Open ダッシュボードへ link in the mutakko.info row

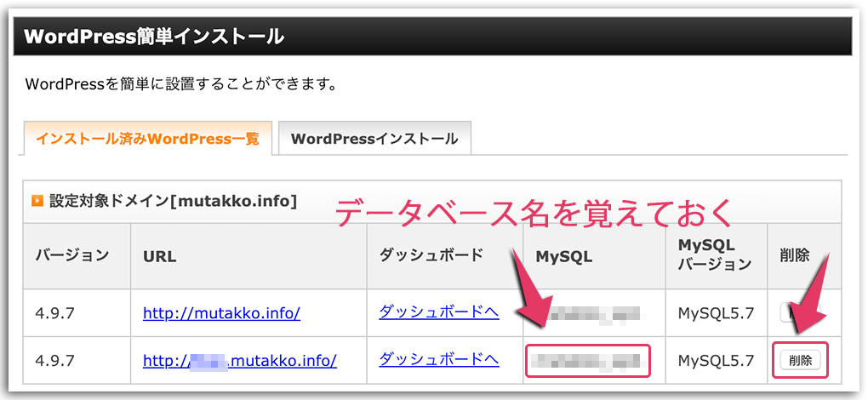439,312
